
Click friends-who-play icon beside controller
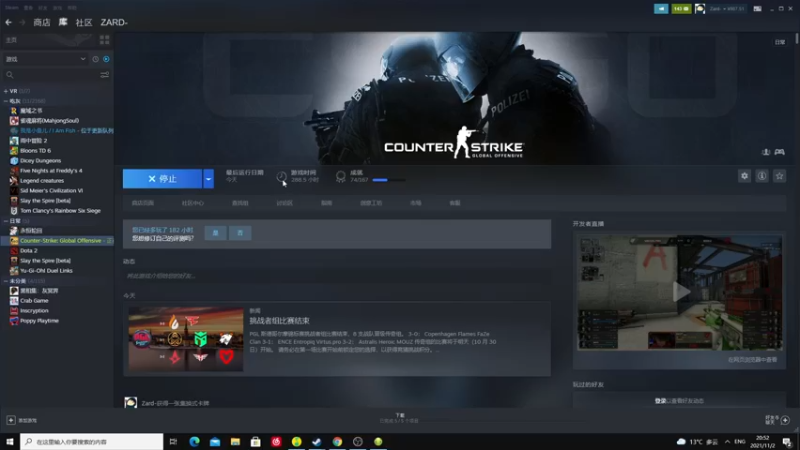[766, 152]
